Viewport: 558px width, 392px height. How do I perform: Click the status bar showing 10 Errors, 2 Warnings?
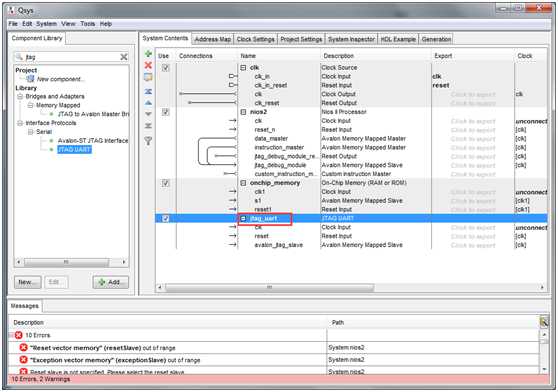click(x=279, y=379)
